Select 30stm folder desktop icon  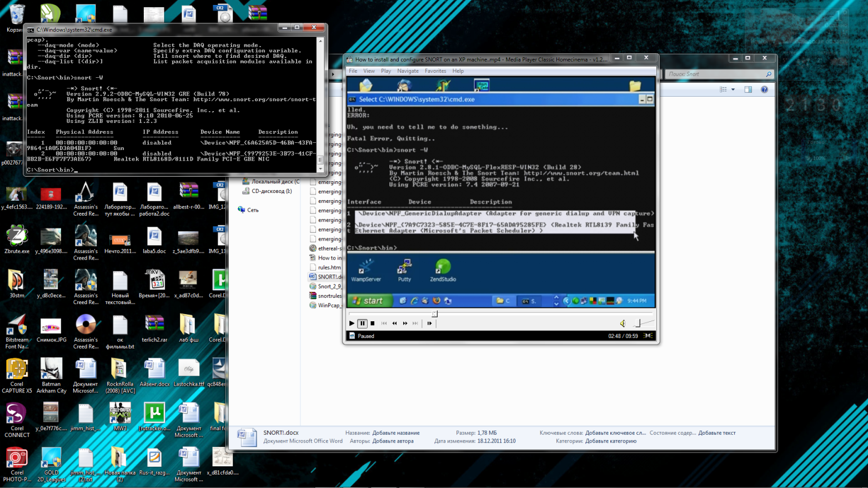(x=17, y=284)
